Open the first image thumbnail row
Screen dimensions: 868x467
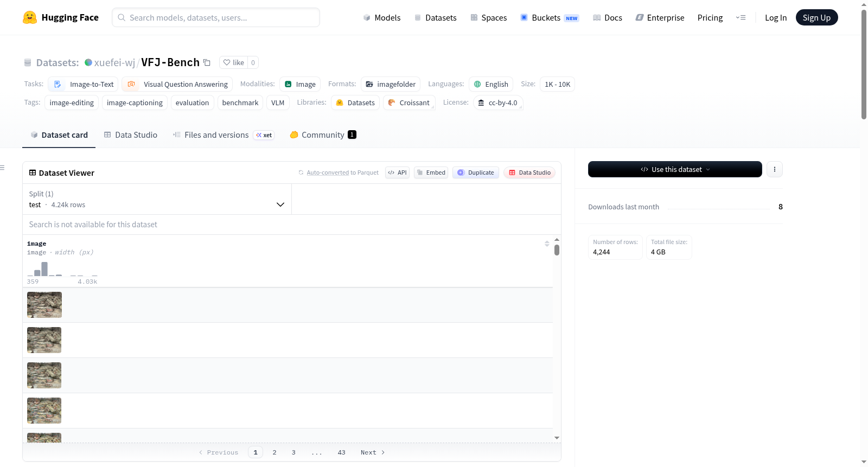coord(44,305)
